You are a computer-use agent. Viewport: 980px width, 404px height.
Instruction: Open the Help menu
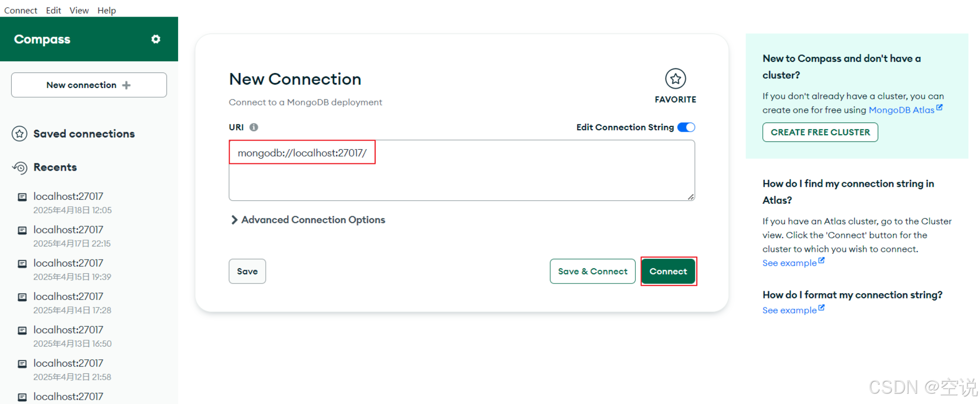point(107,10)
